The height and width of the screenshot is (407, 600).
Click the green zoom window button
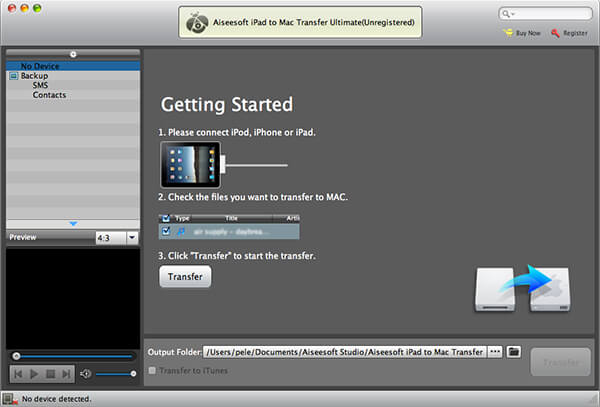pyautogui.click(x=37, y=8)
